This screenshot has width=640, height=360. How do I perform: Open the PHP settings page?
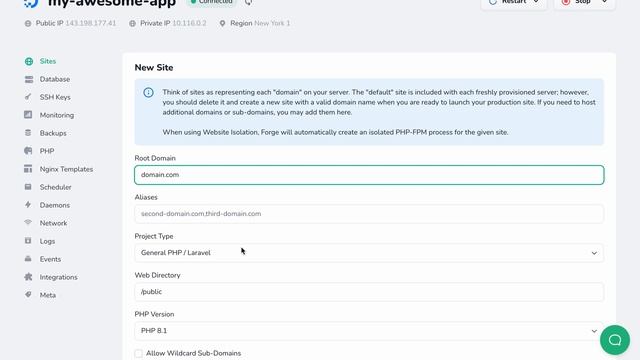pyautogui.click(x=47, y=151)
